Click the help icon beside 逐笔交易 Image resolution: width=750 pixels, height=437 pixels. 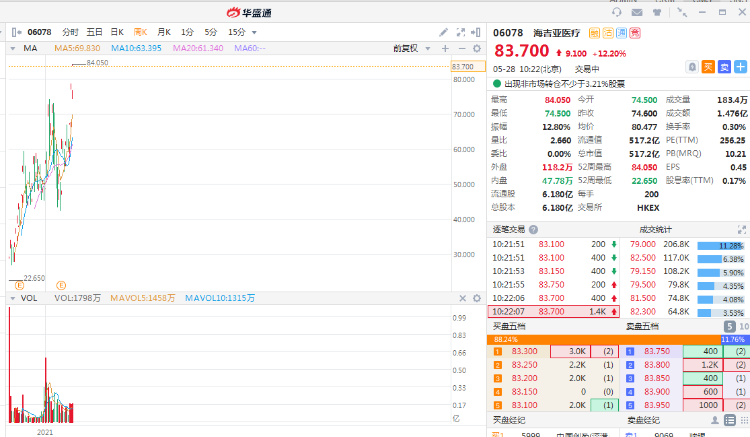pos(532,229)
